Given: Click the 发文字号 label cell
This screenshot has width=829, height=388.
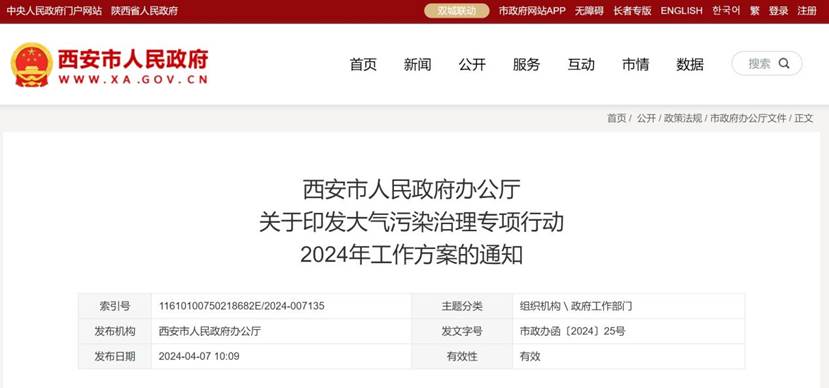Looking at the screenshot, I should pos(462,331).
